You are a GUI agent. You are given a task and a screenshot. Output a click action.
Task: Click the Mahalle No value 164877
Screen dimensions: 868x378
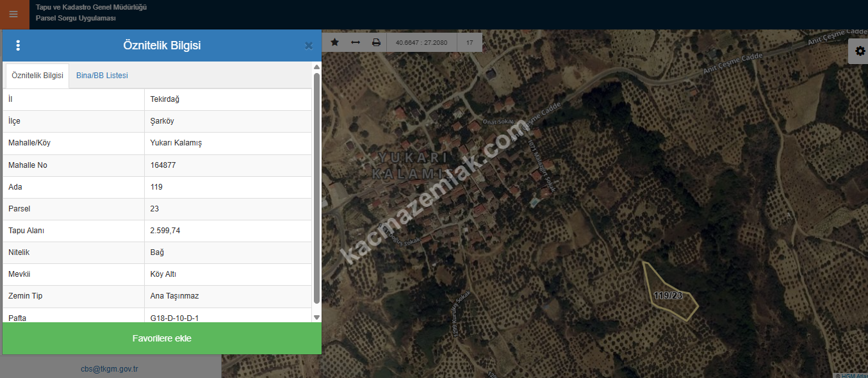point(163,165)
